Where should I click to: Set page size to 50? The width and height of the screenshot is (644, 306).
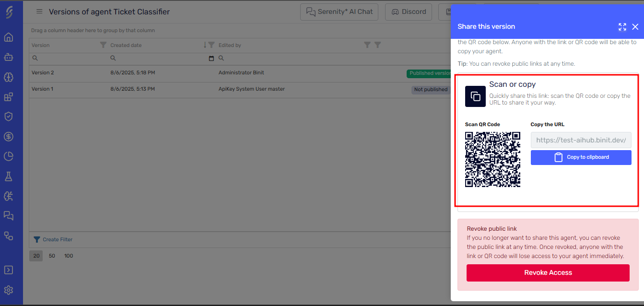pyautogui.click(x=52, y=256)
